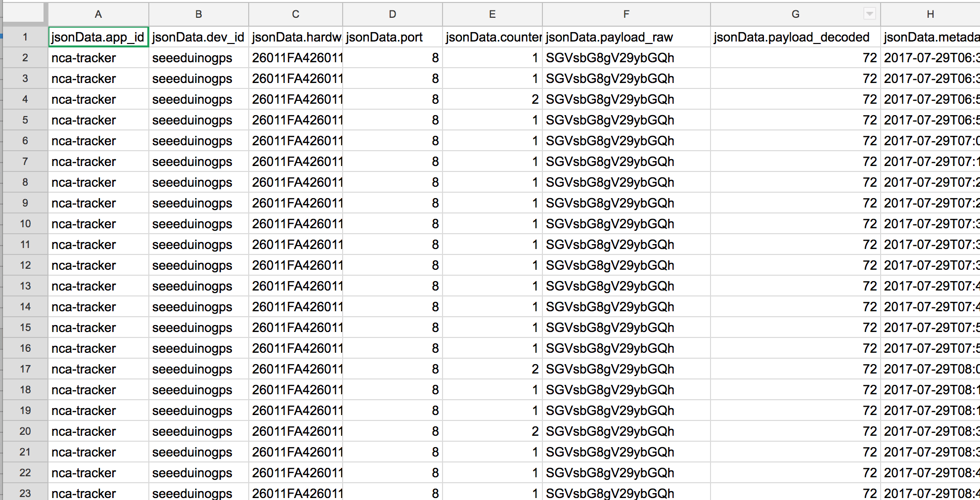Click cell 'jsonData.payload_decoded'
The image size is (980, 500).
tap(796, 37)
